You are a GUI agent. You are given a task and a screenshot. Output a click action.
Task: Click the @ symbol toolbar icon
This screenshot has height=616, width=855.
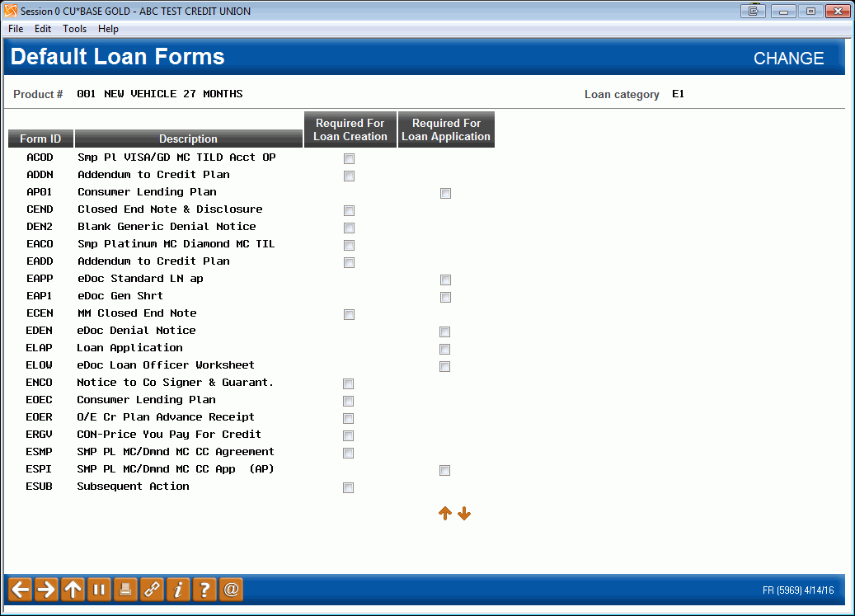pyautogui.click(x=231, y=590)
